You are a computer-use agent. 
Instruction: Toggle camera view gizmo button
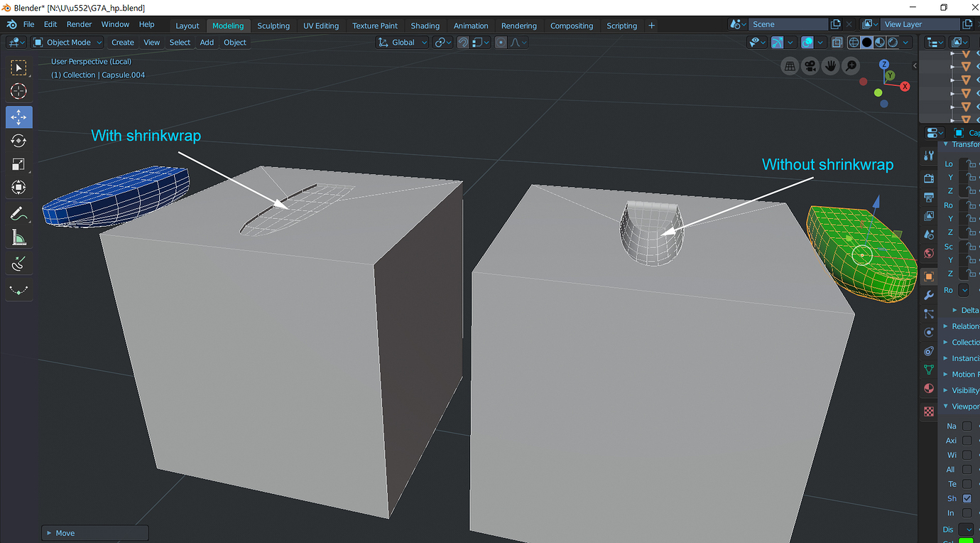pyautogui.click(x=810, y=66)
